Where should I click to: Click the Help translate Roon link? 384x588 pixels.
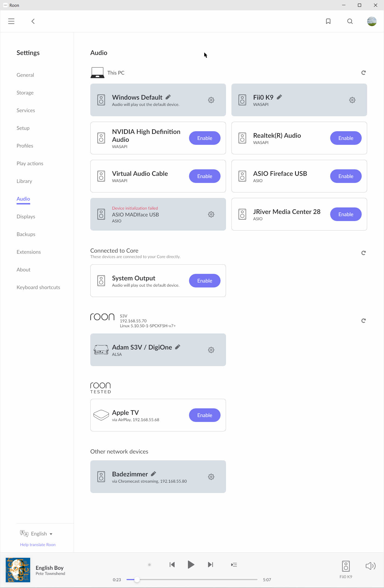tap(38, 544)
